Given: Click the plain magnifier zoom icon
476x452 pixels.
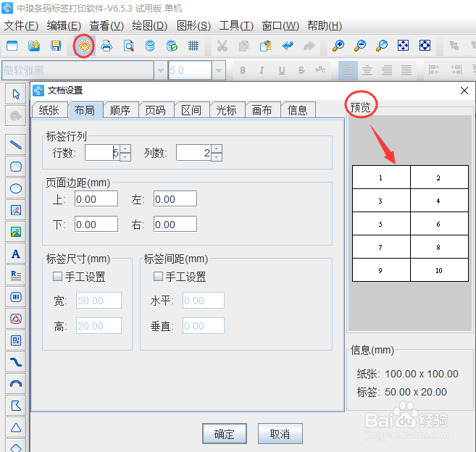Looking at the screenshot, I should [382, 46].
